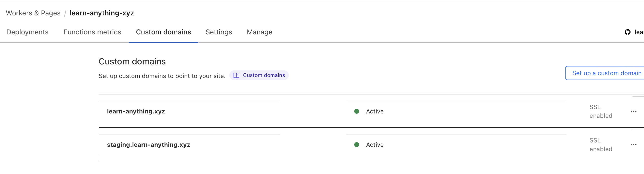The width and height of the screenshot is (644, 174).
Task: Open the three-dot menu for learn-anything.xyz
Action: (634, 111)
